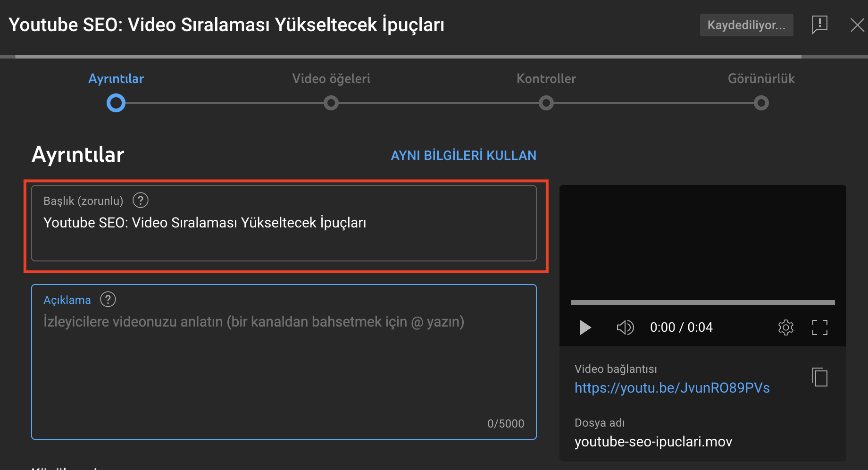Open the Başlık help question icon

pos(141,201)
